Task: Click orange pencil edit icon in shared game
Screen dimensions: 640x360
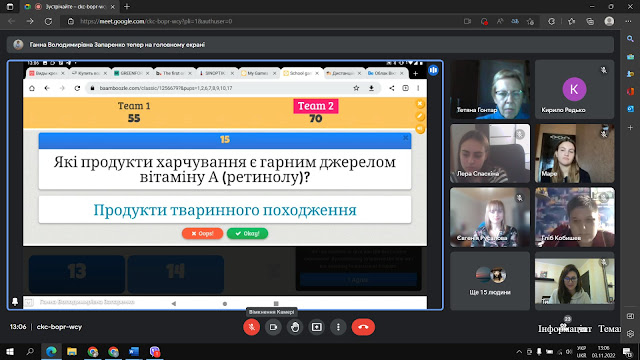Action: click(x=420, y=116)
